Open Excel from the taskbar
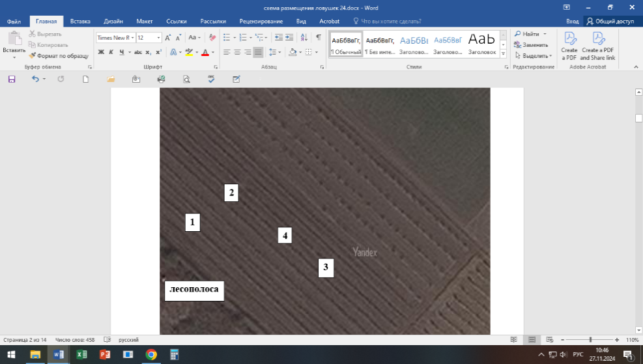The width and height of the screenshot is (643, 364). pos(81,355)
